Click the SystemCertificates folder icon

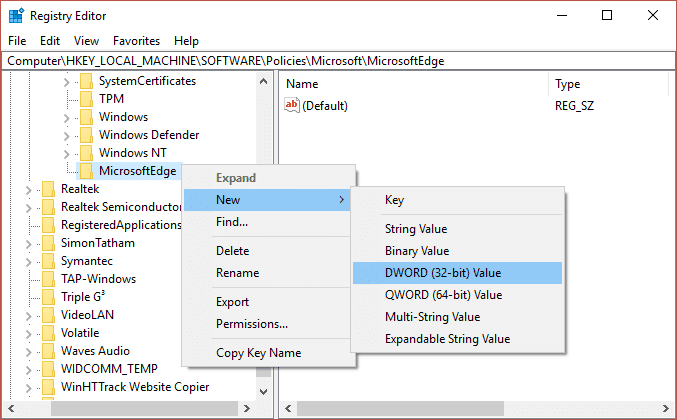(86, 81)
